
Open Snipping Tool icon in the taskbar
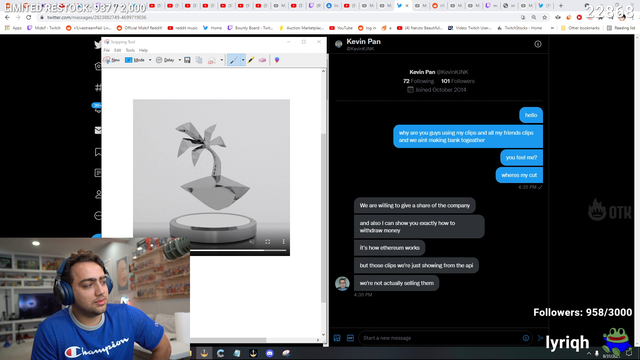point(286,353)
